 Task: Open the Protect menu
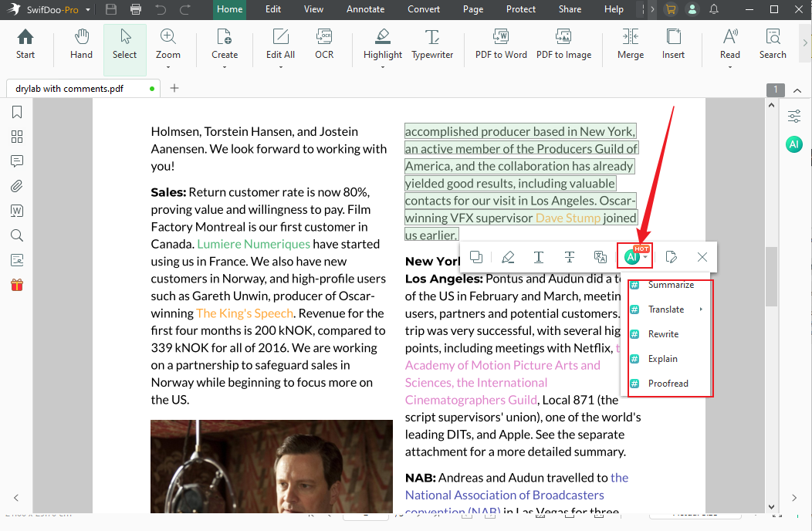point(520,9)
